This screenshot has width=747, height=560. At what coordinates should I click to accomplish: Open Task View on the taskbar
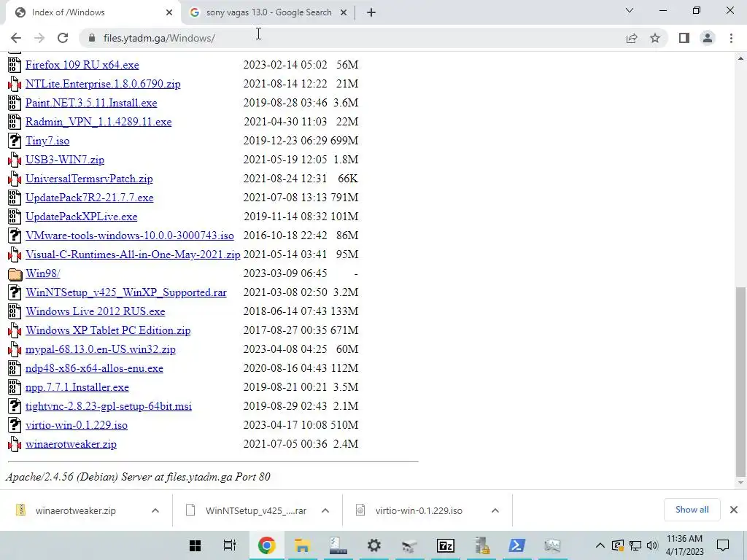click(230, 545)
